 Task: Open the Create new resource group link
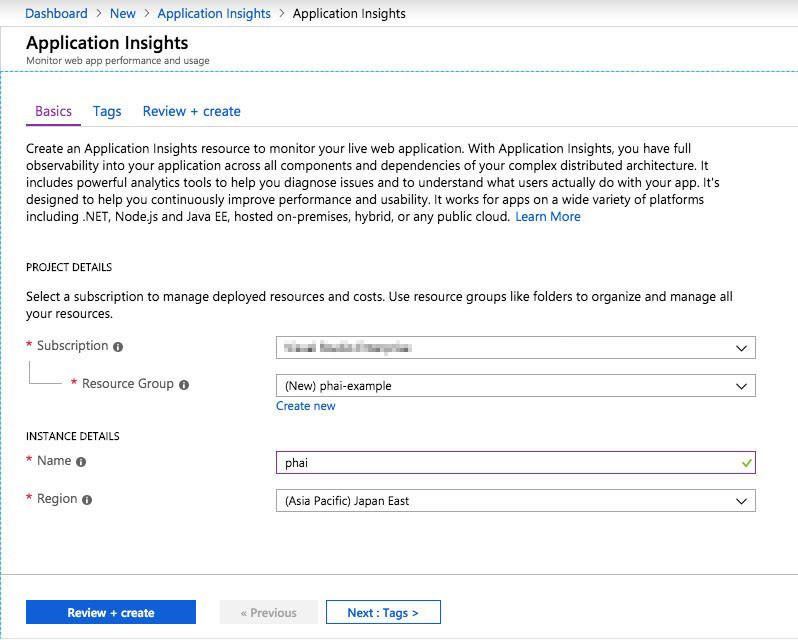coord(305,406)
